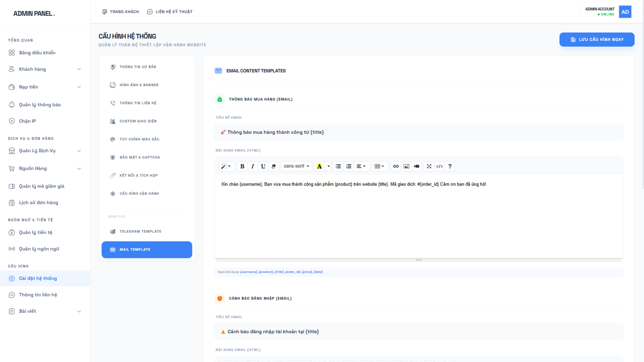
Task: Toggle fullscreen mode for the editor
Action: point(429,166)
